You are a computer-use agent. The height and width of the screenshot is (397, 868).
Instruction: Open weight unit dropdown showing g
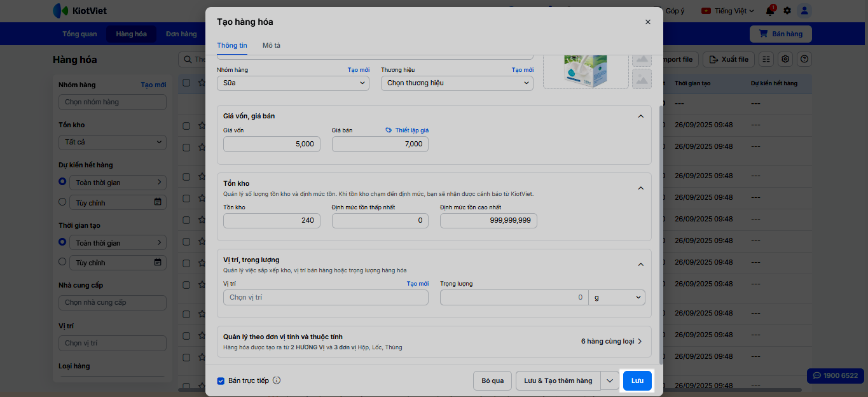(x=616, y=297)
